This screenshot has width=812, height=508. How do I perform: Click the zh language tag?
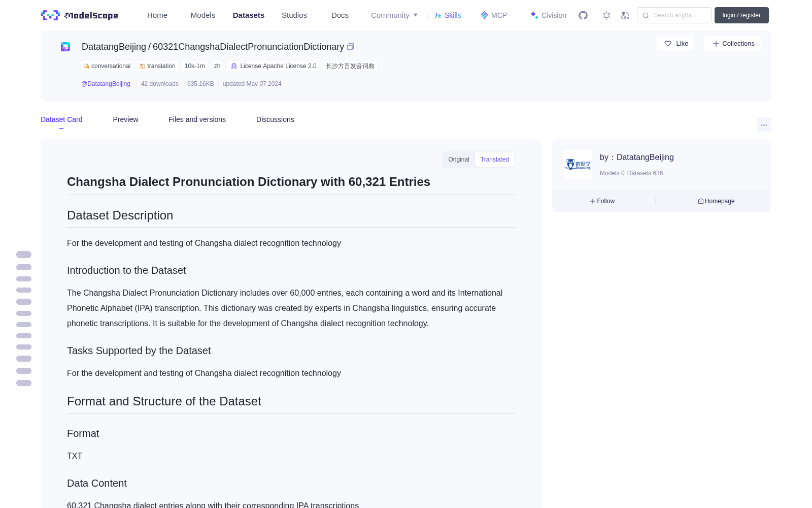tap(217, 66)
